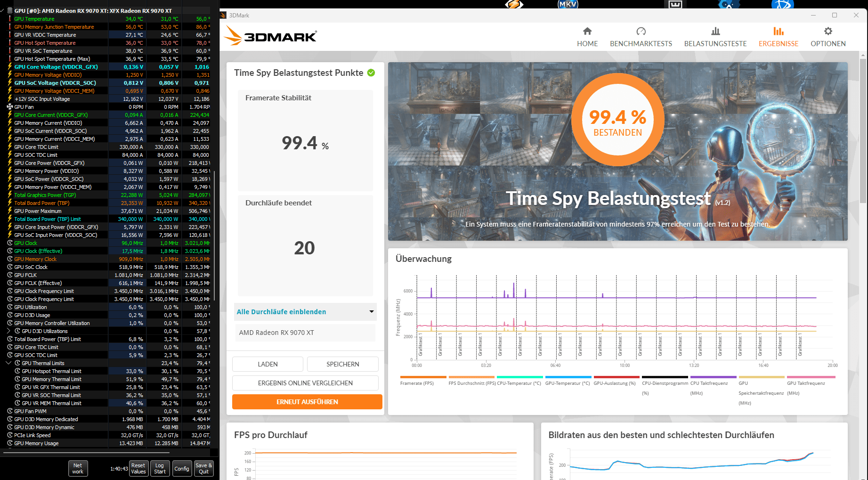Click the fan icon beside GPU Fan
The width and height of the screenshot is (868, 480).
[x=10, y=107]
